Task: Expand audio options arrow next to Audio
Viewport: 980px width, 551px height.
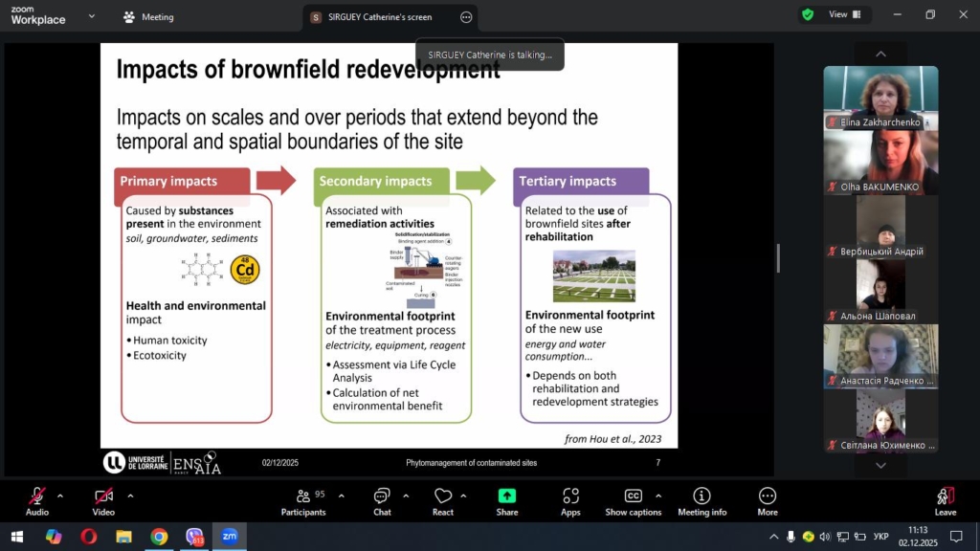Action: tap(60, 496)
